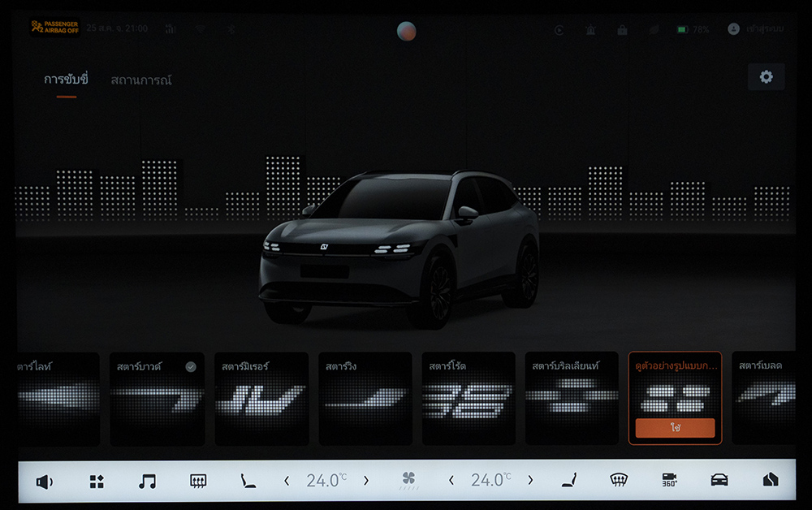Image resolution: width=812 pixels, height=510 pixels.
Task: Open the 360° camera view
Action: (x=669, y=481)
